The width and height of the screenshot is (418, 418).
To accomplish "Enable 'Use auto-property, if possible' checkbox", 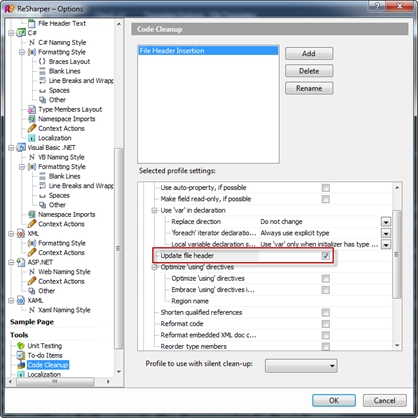I will (326, 188).
